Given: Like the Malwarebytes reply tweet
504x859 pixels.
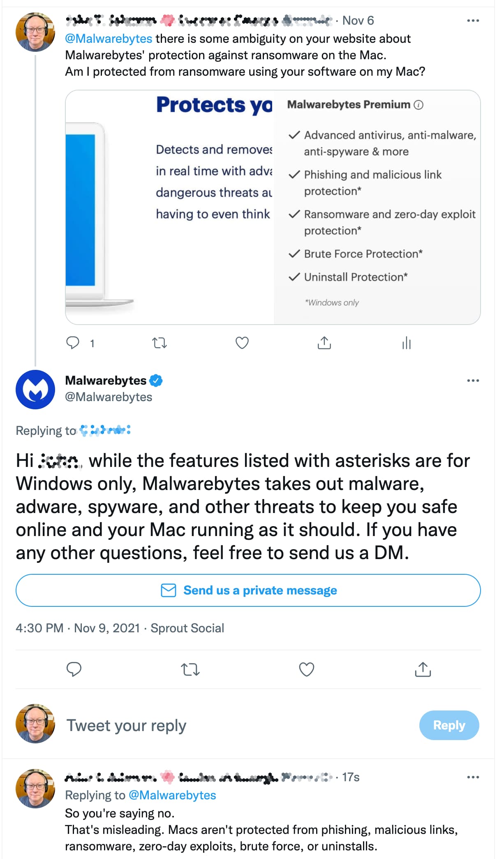Looking at the screenshot, I should (306, 669).
